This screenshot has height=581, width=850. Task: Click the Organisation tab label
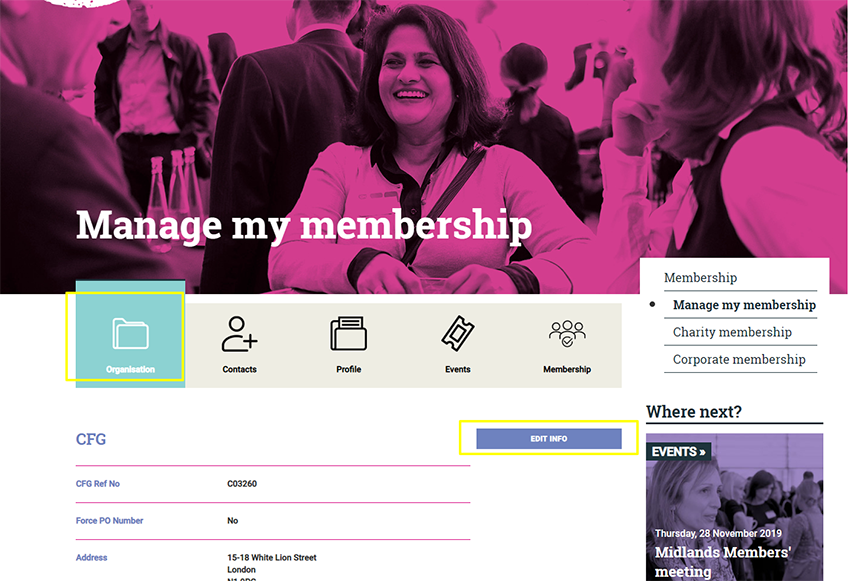point(130,369)
